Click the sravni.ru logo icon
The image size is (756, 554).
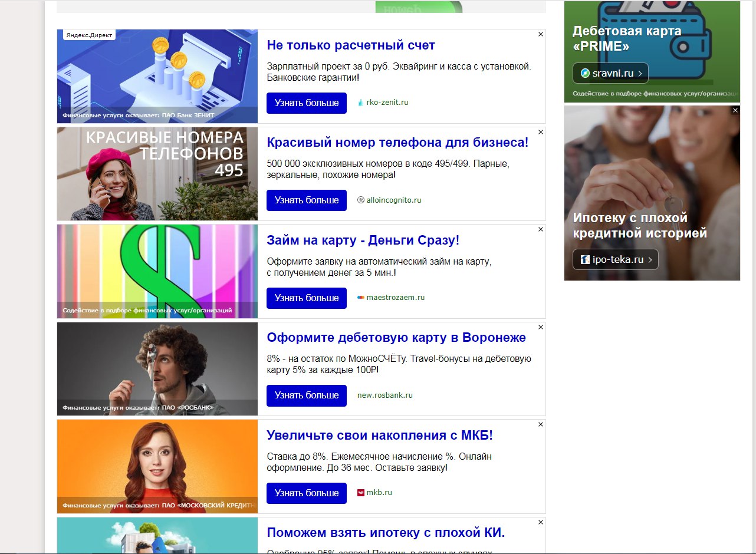coord(585,74)
